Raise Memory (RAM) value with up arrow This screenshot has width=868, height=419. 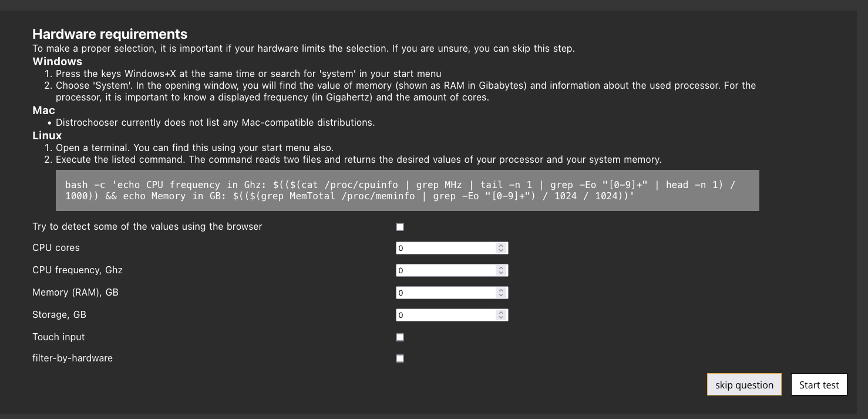[501, 290]
